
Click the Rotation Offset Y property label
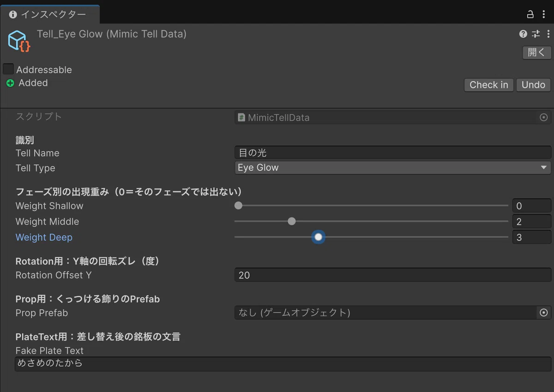pos(54,275)
